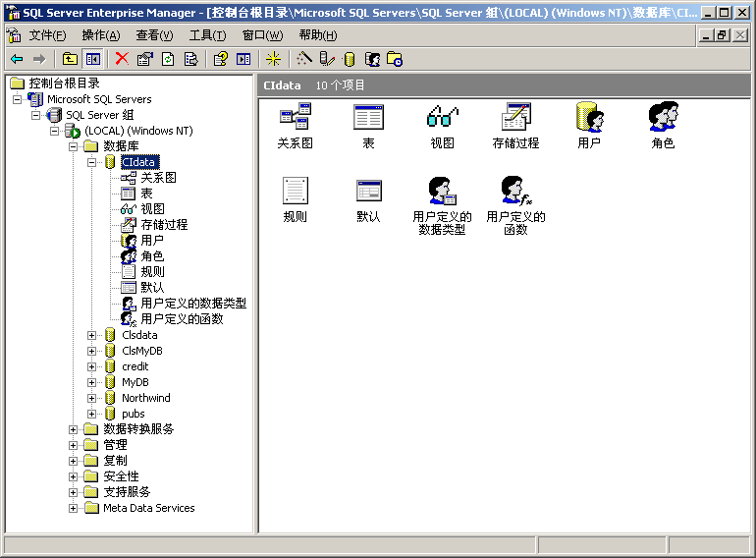Click the Show/Hide Action Pane toolbar icon
Viewport: 756px width, 558px height.
point(243,59)
